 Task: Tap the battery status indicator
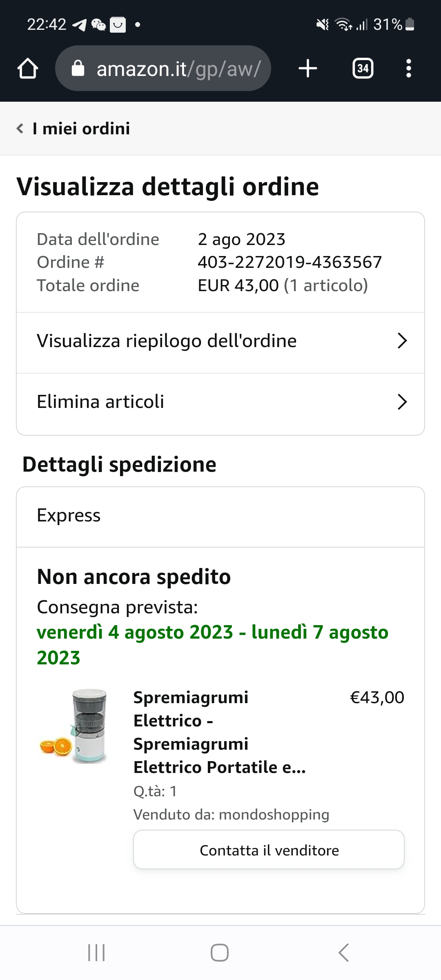coord(410,24)
